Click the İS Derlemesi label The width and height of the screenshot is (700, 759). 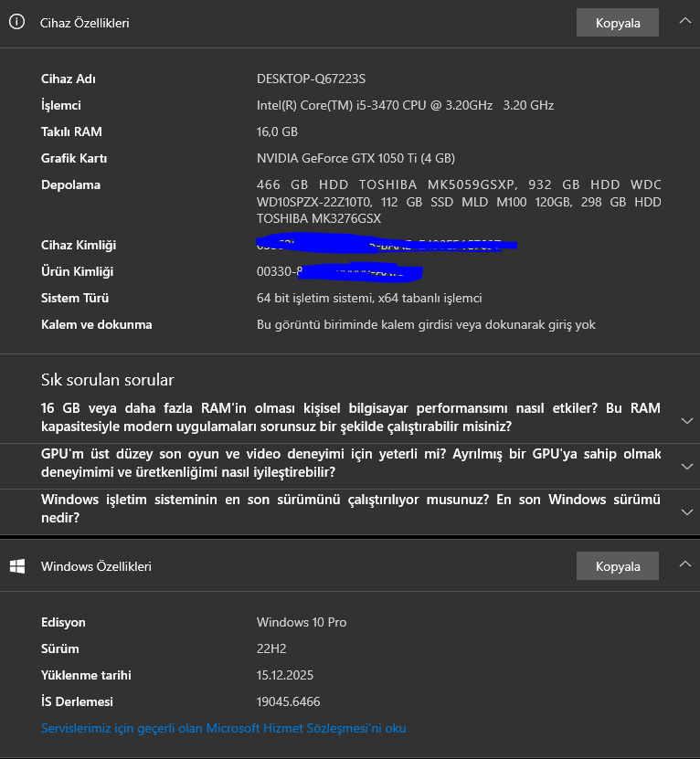coord(77,701)
